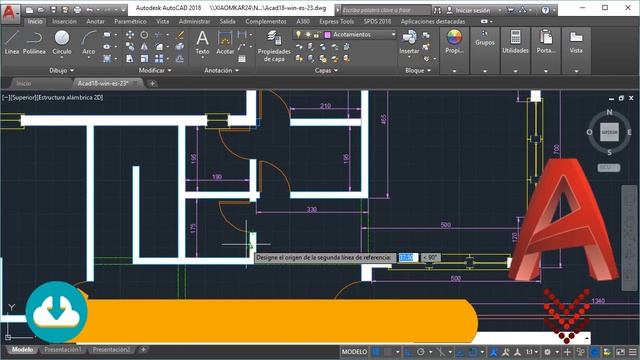The height and width of the screenshot is (360, 640).
Task: Open Propiedades de capa manager
Action: 274,46
